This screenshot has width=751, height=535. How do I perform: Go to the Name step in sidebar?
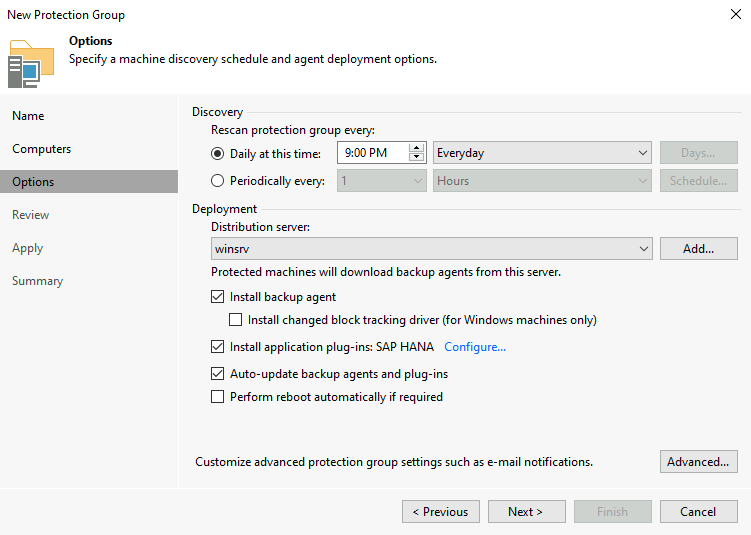(x=28, y=116)
